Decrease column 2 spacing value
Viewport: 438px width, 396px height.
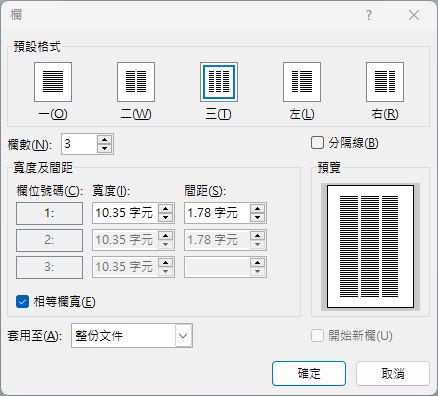[257, 244]
